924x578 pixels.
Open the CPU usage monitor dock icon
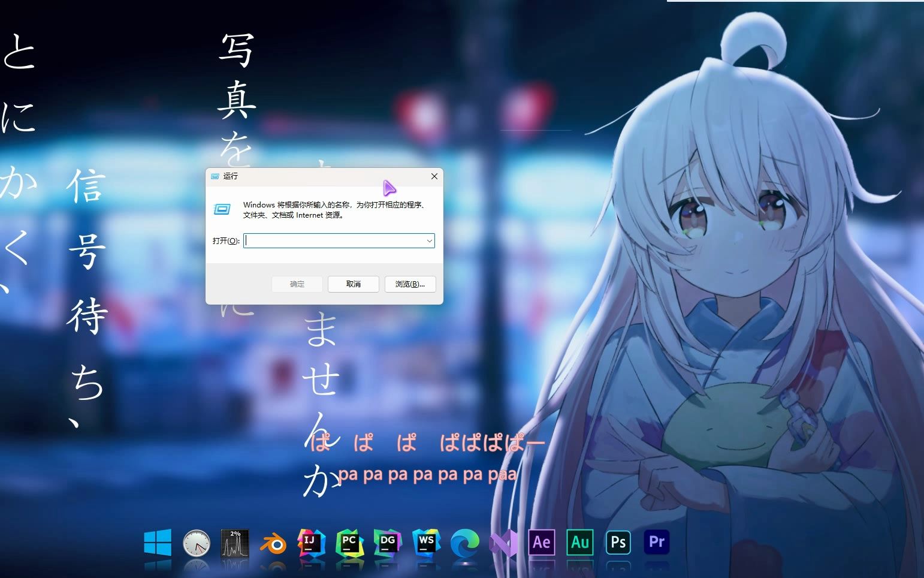coord(235,543)
